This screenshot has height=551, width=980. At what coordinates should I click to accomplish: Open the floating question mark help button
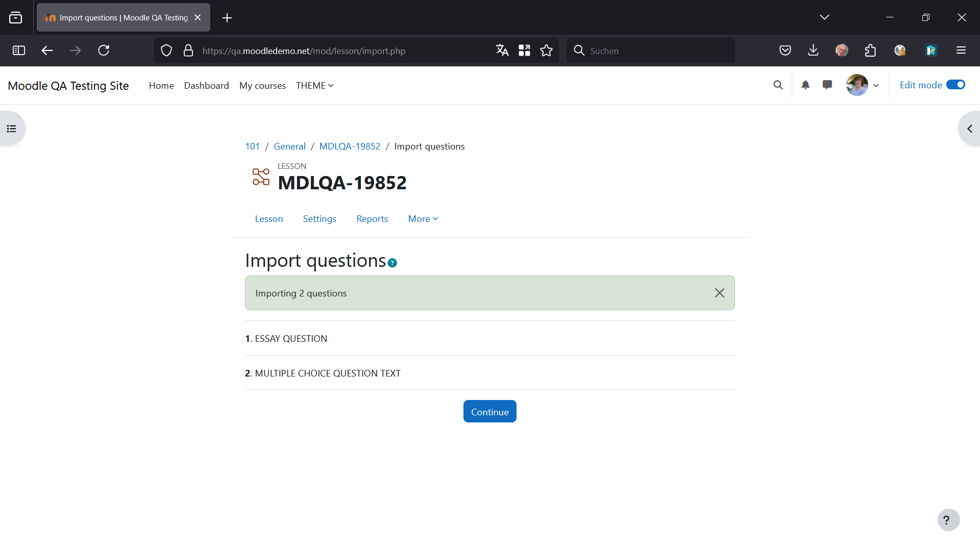[948, 520]
